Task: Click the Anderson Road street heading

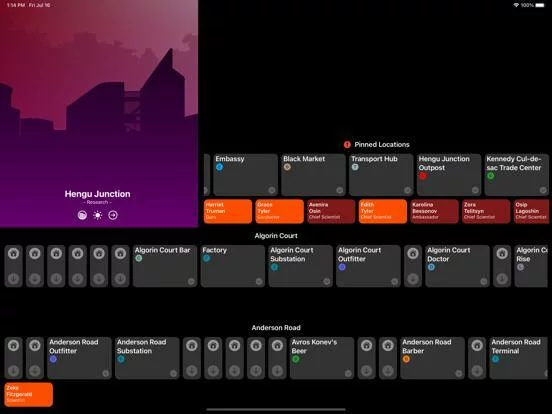Action: (x=276, y=328)
